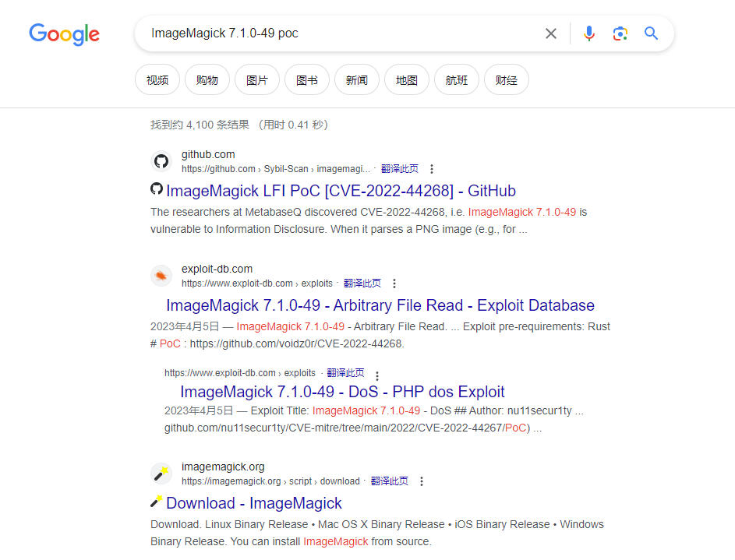735x560 pixels.
Task: Click the exploit-db.com site name text
Action: click(217, 269)
